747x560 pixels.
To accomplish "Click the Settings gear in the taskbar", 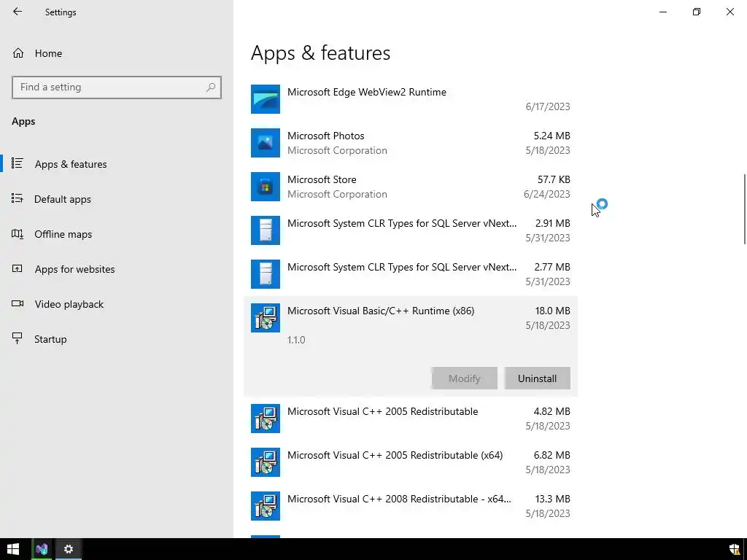I will click(x=69, y=549).
